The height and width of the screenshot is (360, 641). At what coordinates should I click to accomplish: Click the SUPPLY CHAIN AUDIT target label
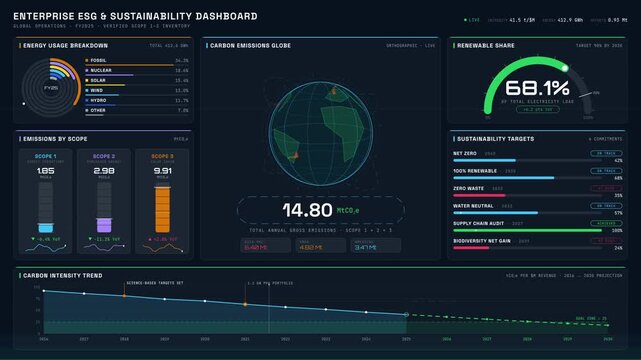(478, 224)
